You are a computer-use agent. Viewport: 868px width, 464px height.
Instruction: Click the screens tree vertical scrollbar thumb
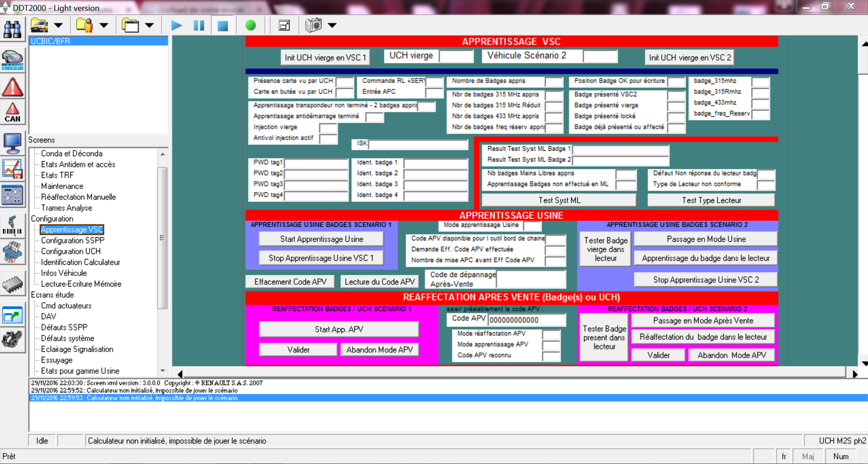[162, 238]
